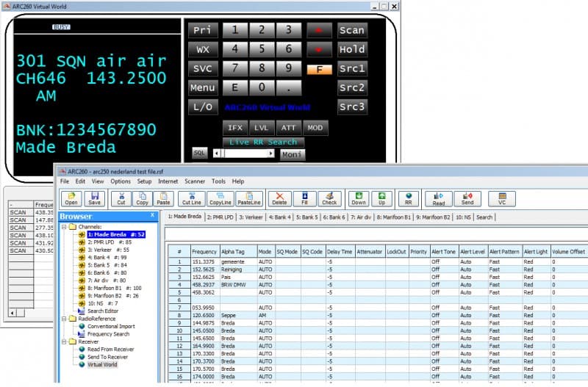Click the PasteLine toolbar icon

(249, 198)
